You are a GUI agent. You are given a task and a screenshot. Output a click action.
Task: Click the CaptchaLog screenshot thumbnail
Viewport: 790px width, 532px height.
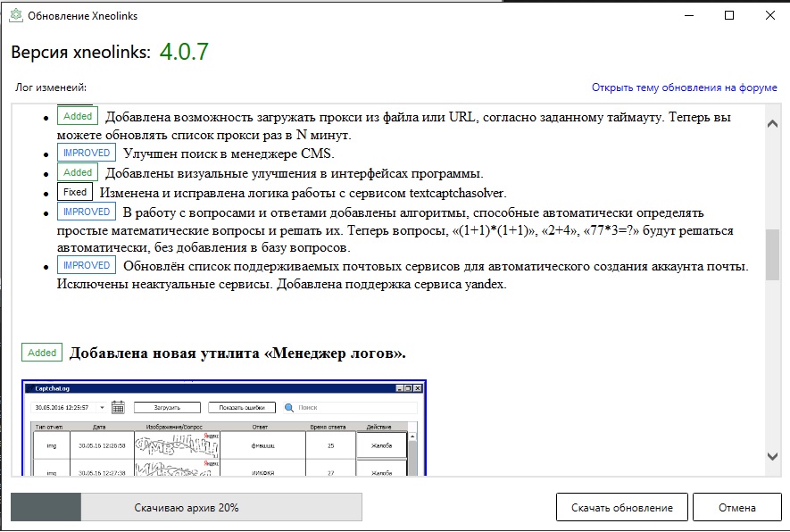click(224, 428)
